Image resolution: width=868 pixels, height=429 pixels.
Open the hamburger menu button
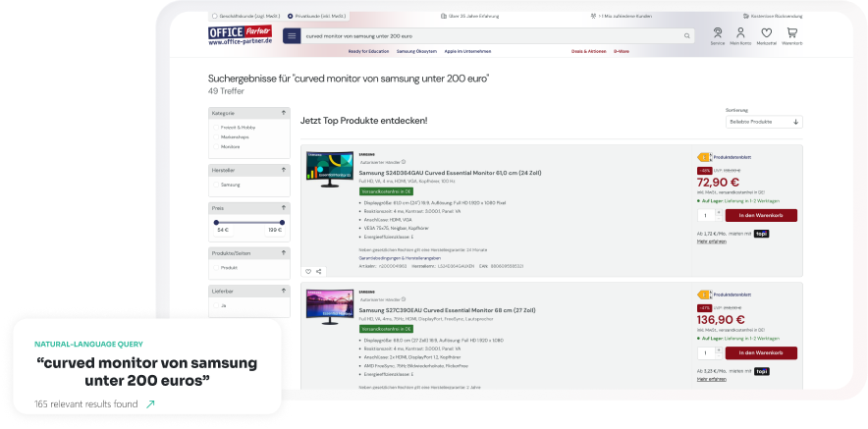[x=292, y=36]
